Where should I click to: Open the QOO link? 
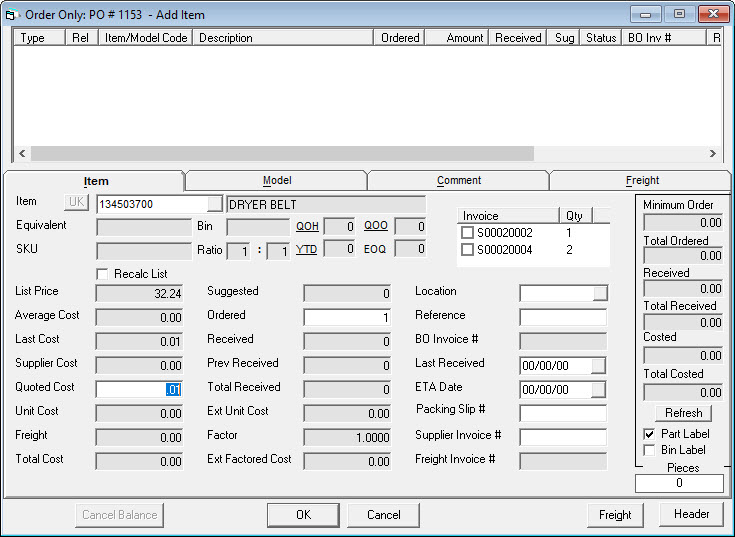point(375,226)
